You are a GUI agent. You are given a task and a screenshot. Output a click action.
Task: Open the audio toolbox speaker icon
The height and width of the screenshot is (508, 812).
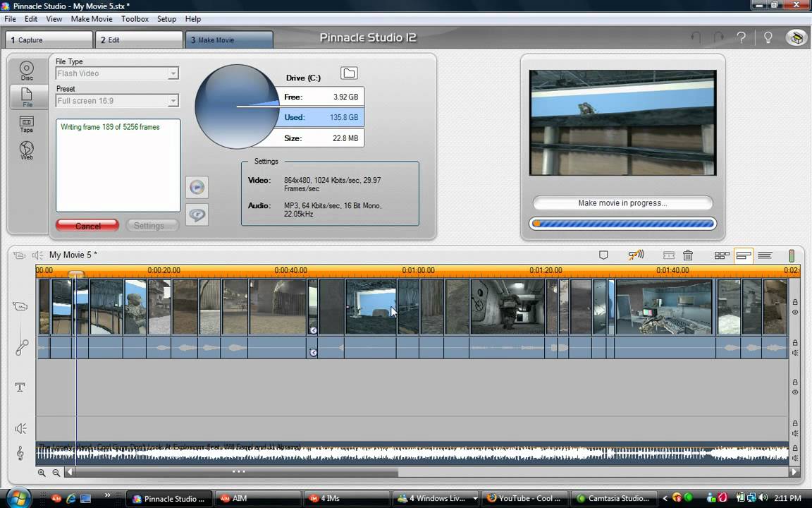click(x=37, y=255)
